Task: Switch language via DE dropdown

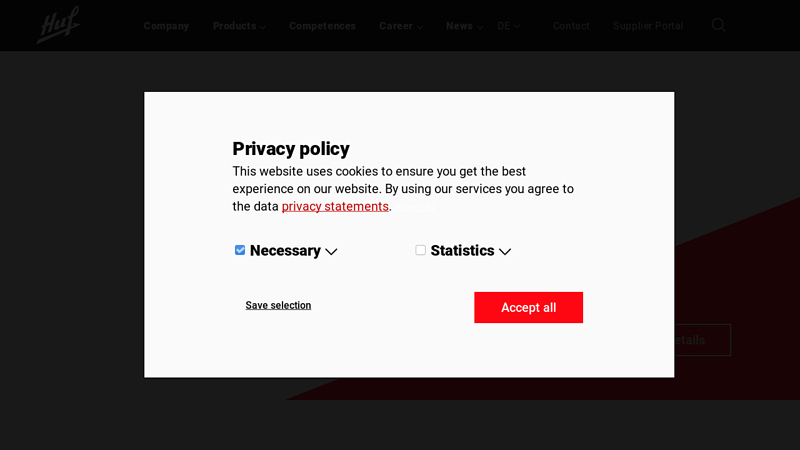Action: point(508,26)
